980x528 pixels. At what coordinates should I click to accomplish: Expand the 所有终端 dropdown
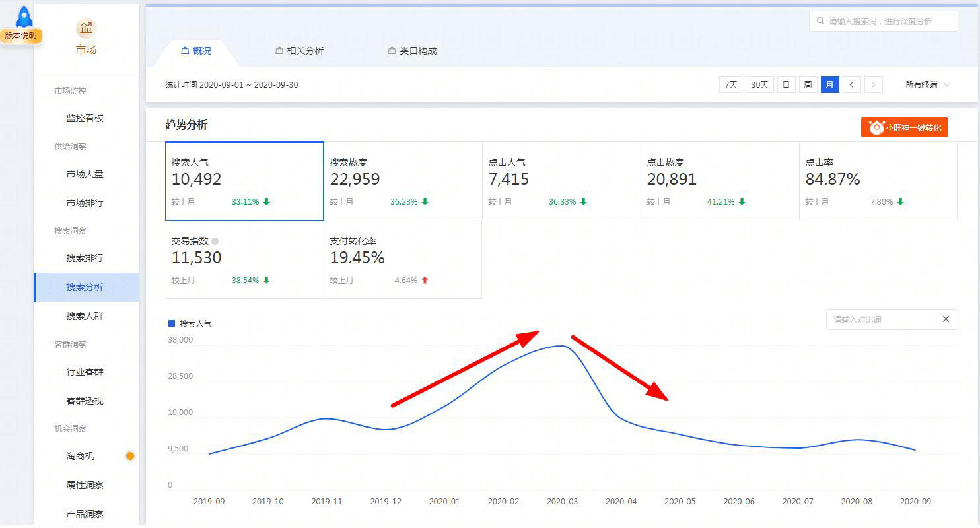[x=927, y=84]
